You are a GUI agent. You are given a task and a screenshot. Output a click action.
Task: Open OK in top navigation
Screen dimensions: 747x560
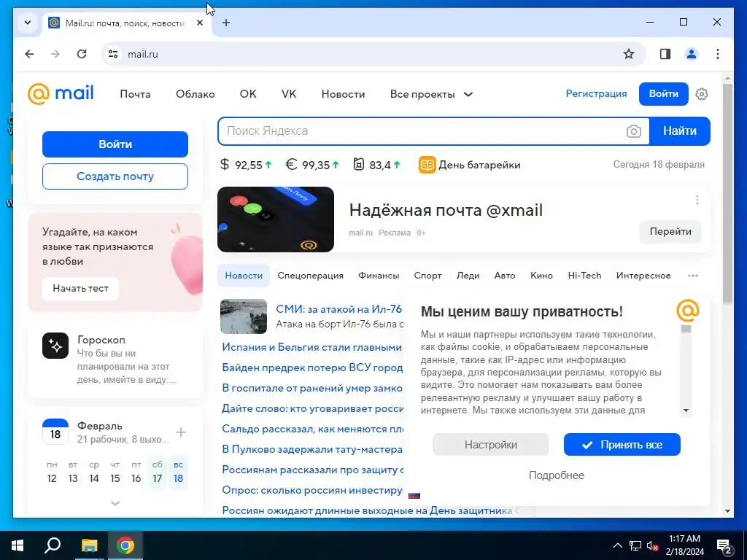248,94
